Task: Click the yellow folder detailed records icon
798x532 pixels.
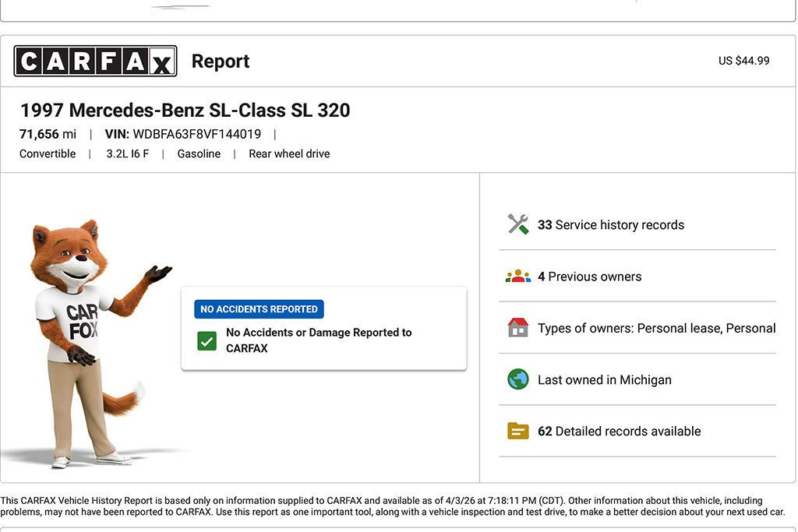Action: (517, 431)
